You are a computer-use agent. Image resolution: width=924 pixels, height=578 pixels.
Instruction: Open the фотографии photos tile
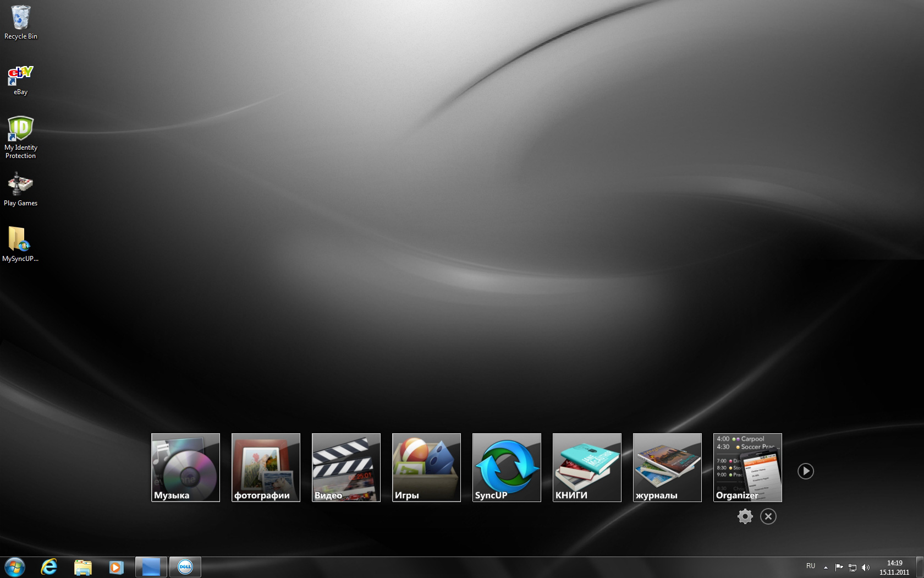pos(266,467)
